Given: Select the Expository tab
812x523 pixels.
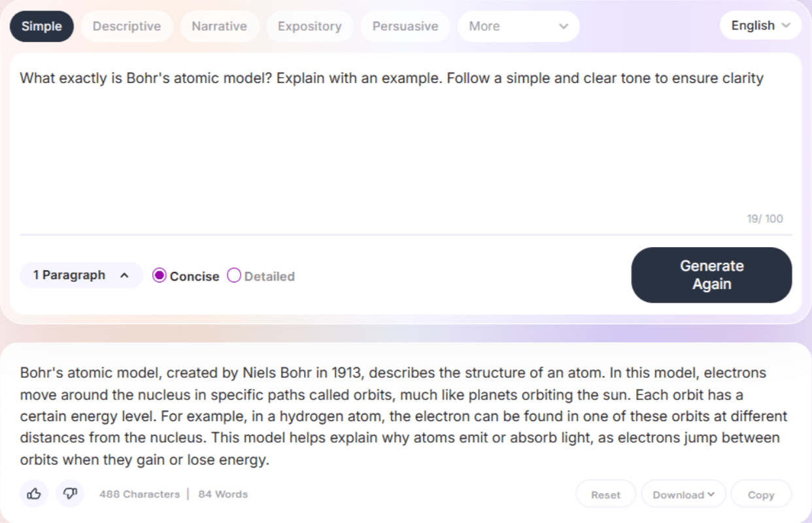Looking at the screenshot, I should 309,27.
